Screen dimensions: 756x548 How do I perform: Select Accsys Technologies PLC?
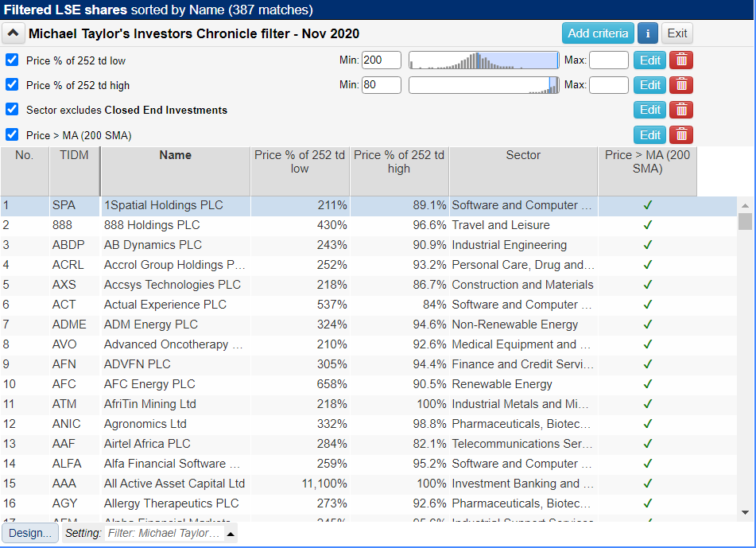pos(173,285)
